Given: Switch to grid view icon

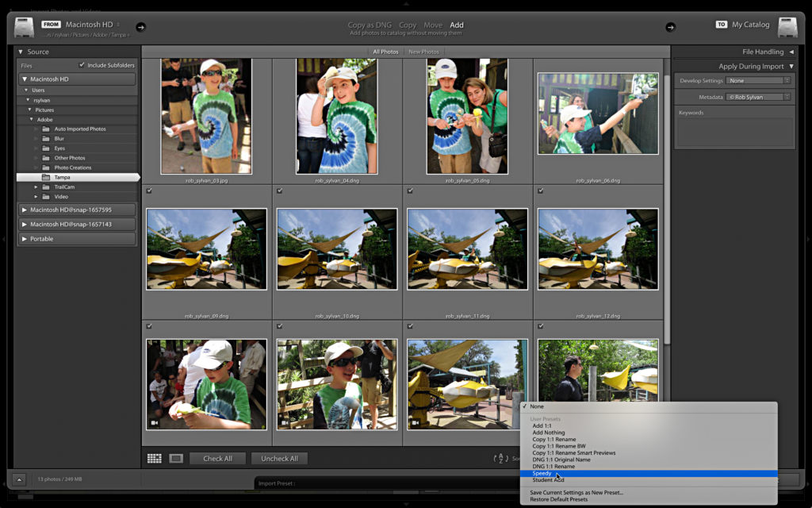Looking at the screenshot, I should (x=155, y=458).
